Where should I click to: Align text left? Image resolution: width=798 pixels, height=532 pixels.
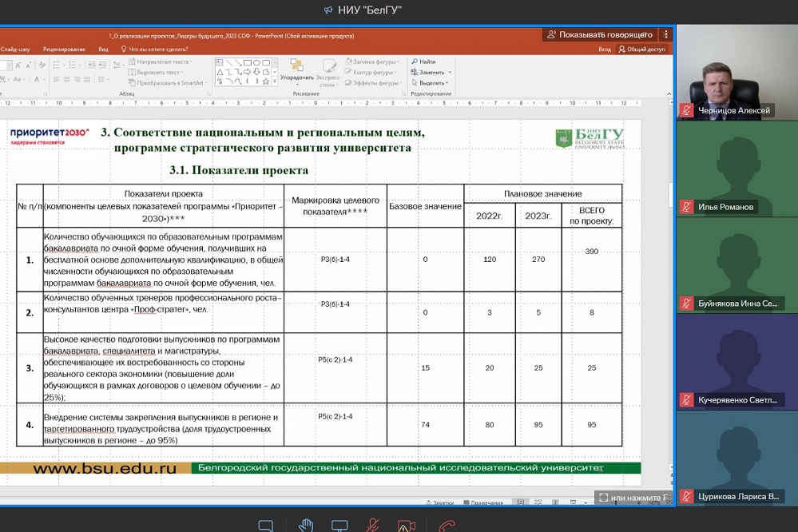(x=56, y=79)
